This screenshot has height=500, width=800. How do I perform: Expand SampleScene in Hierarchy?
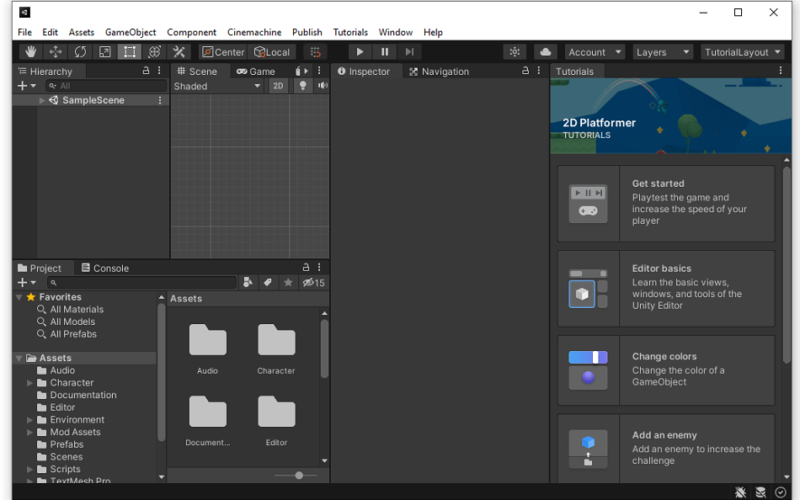pyautogui.click(x=42, y=101)
